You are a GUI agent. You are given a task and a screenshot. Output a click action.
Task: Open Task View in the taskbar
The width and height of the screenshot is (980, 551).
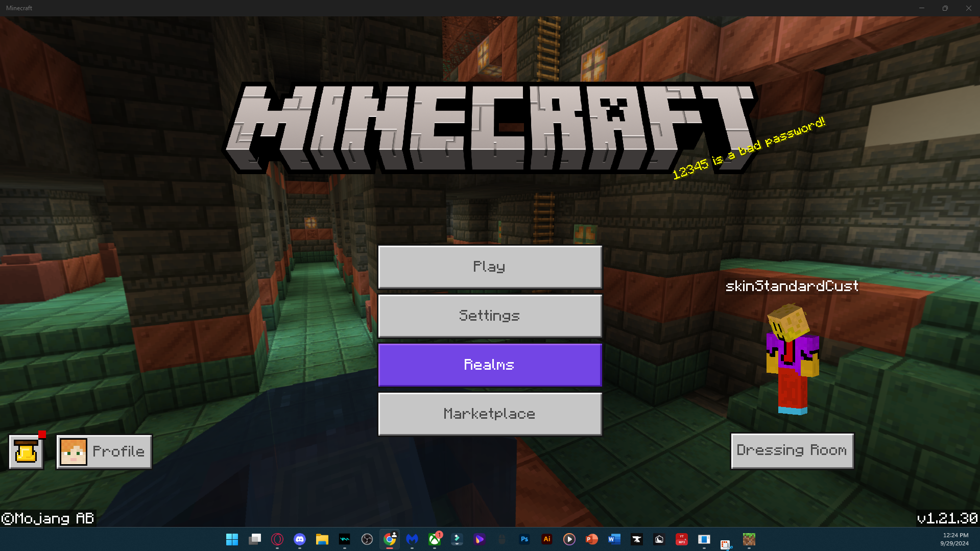(254, 539)
